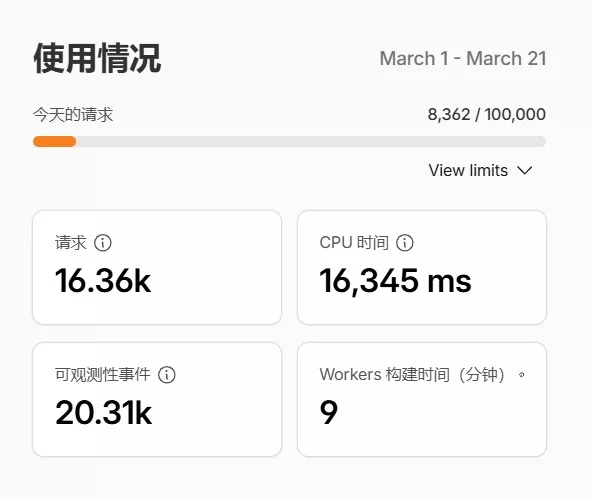592x499 pixels.
Task: Click the 今天的请求 label
Action: (x=73, y=114)
